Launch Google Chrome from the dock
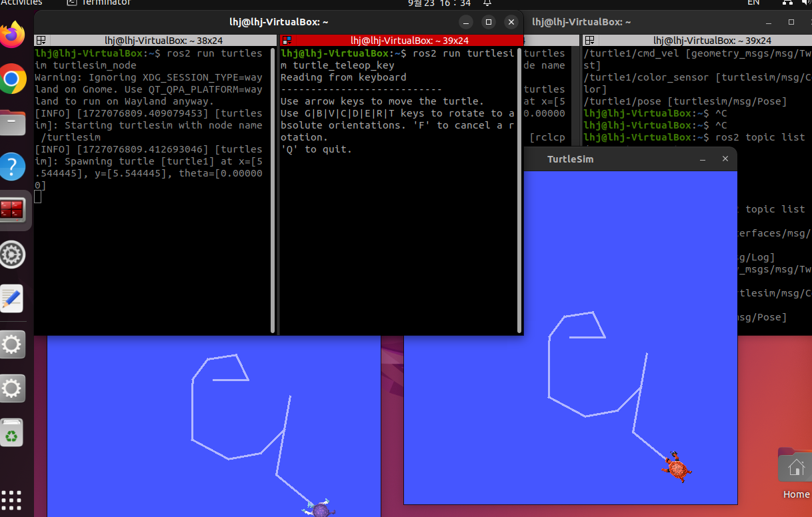The image size is (812, 517). pos(13,80)
